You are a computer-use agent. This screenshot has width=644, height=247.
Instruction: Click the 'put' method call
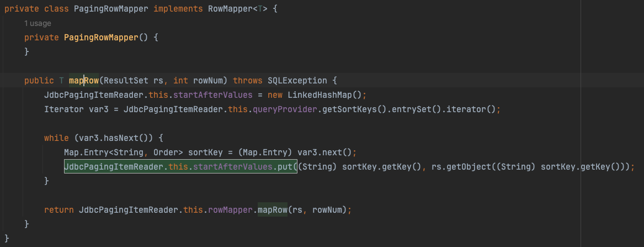(285, 167)
